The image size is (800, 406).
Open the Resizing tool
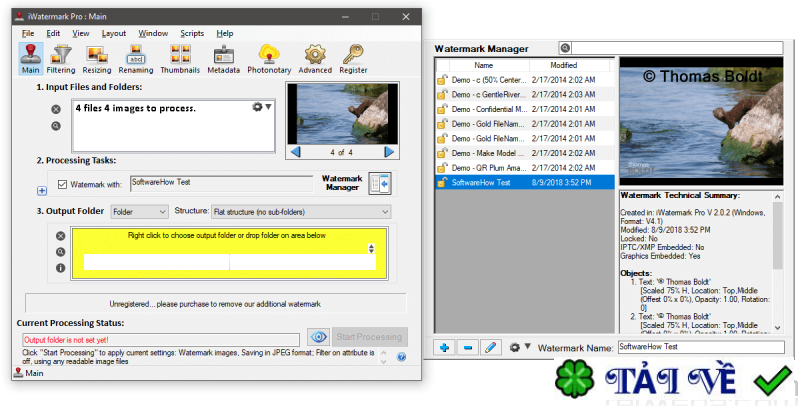pos(96,59)
